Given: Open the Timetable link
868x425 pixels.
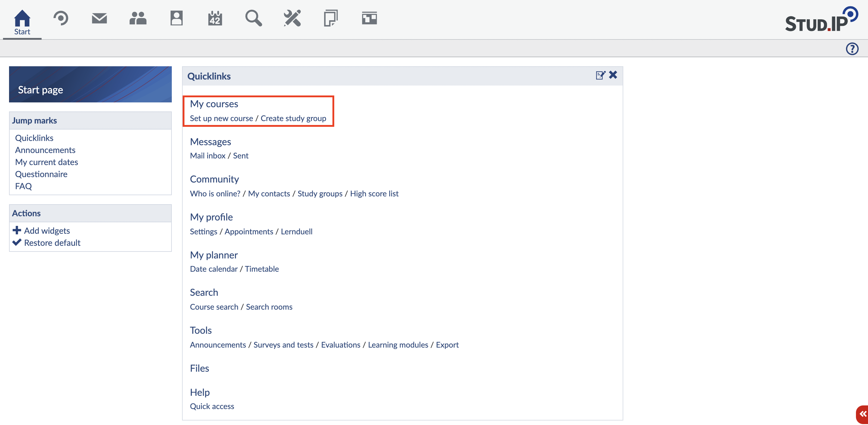Looking at the screenshot, I should pos(262,269).
